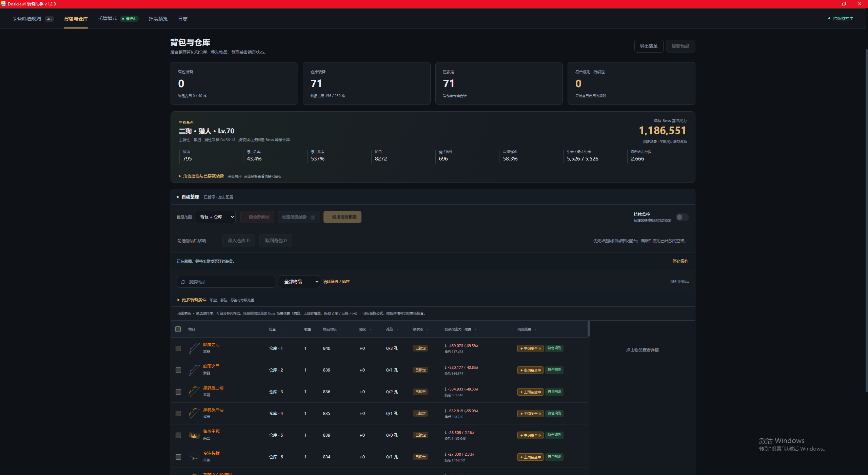The height and width of the screenshot is (475, 868).
Task: Focus the 搜索物品 search field
Action: (226, 282)
